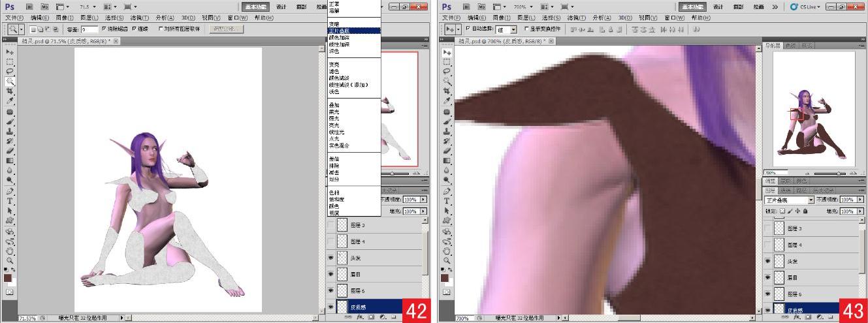
Task: Open fill arrow in right layers panel
Action: (x=860, y=211)
